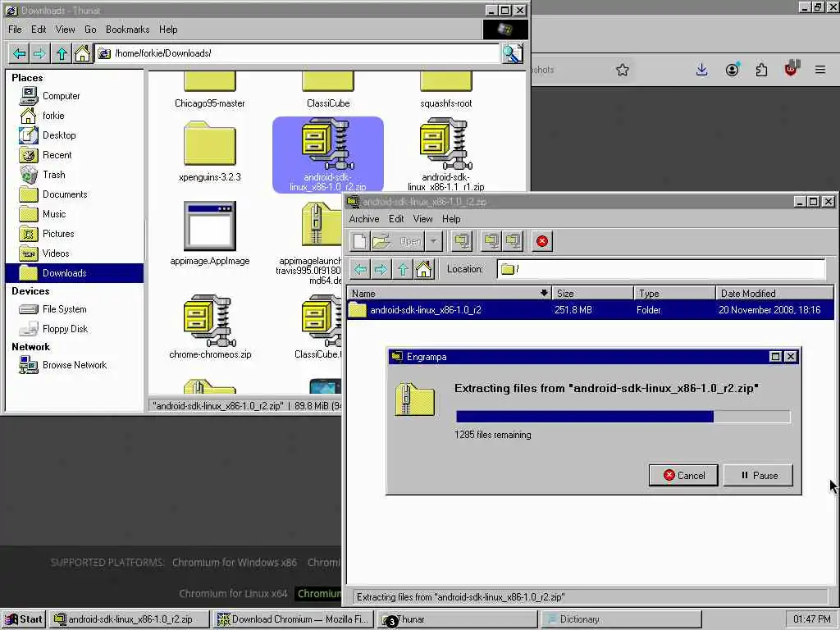This screenshot has height=630, width=840.
Task: Open Engrampa Help menu
Action: [x=451, y=219]
